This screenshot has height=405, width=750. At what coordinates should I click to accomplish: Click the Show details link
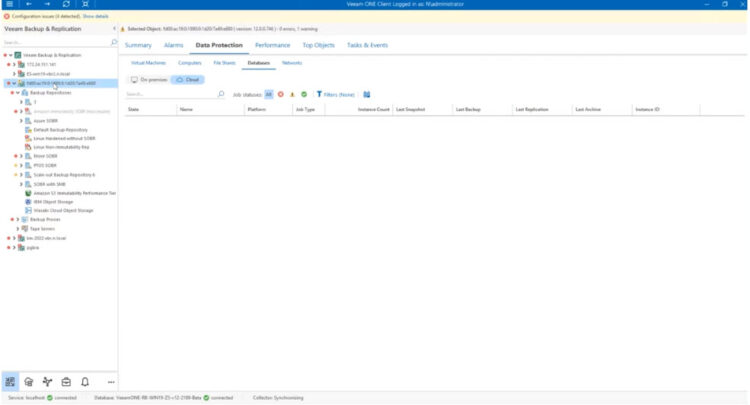click(x=95, y=16)
